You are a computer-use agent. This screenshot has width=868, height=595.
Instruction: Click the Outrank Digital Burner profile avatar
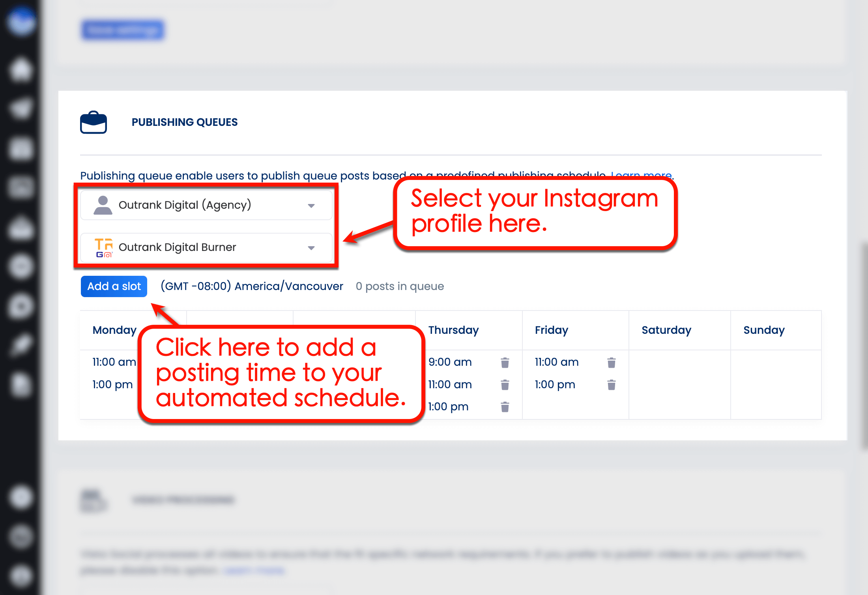coord(103,247)
